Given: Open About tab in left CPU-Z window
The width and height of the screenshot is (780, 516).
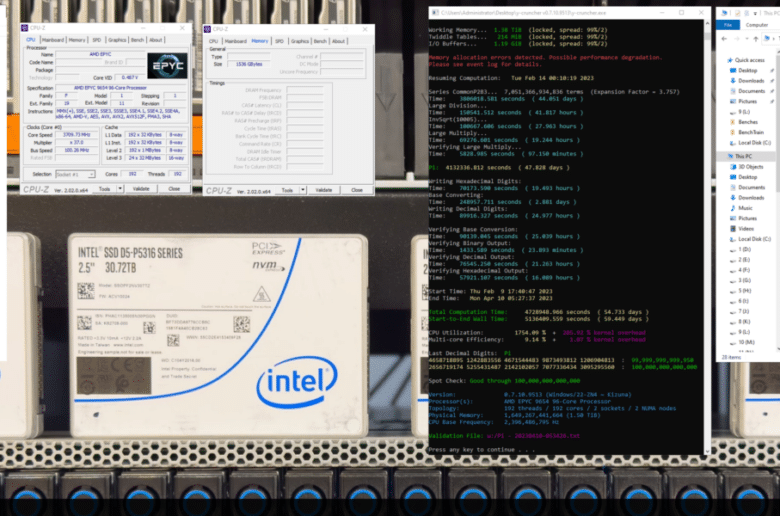Looking at the screenshot, I should coord(156,40).
